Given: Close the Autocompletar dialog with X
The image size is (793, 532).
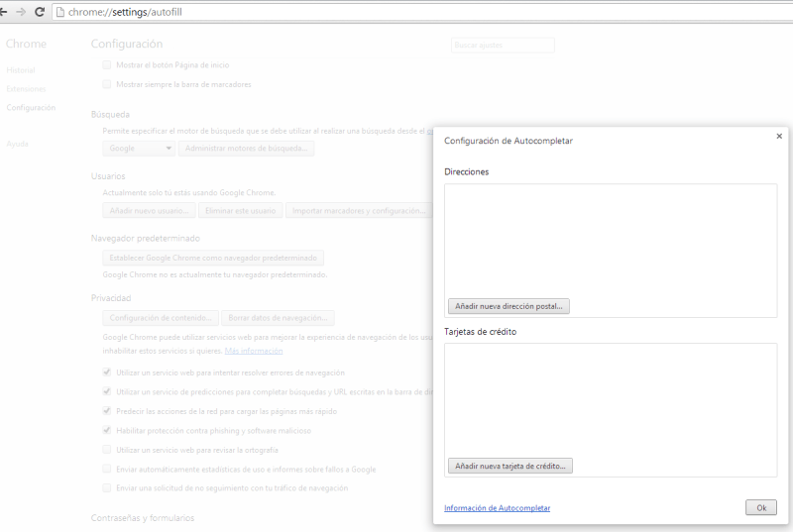Looking at the screenshot, I should 779,136.
